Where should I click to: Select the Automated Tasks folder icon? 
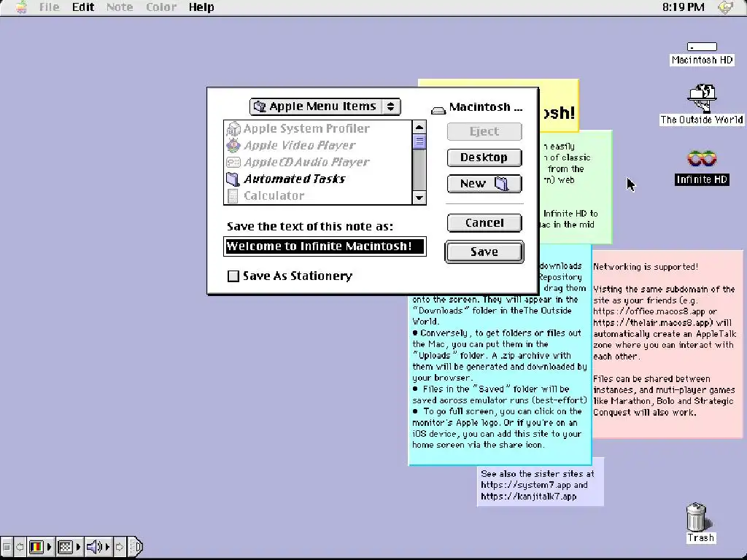[233, 179]
